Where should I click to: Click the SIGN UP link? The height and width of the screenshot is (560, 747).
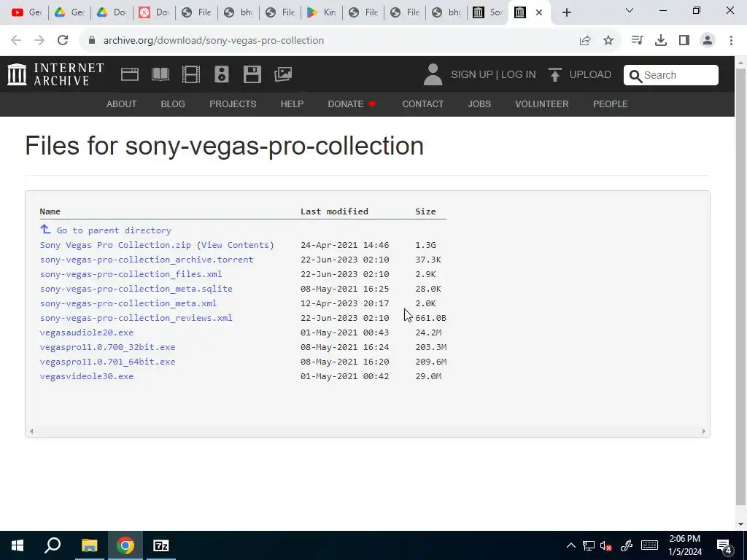(x=472, y=75)
